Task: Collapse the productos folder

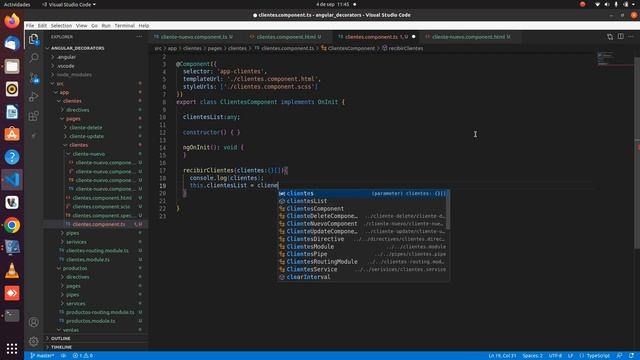Action: [x=75, y=268]
